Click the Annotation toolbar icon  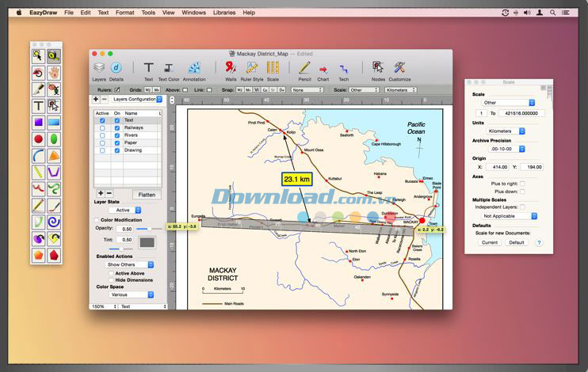(194, 68)
